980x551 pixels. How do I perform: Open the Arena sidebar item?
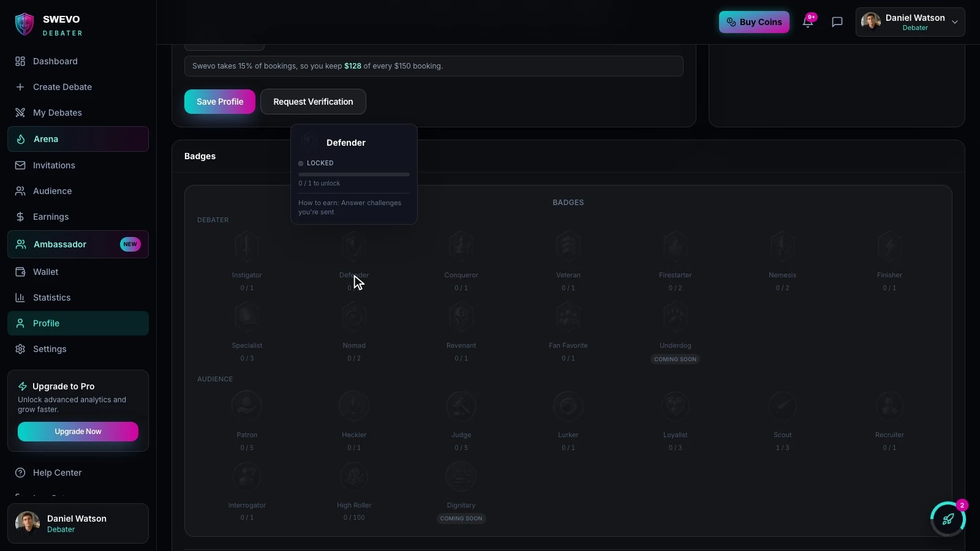tap(78, 139)
